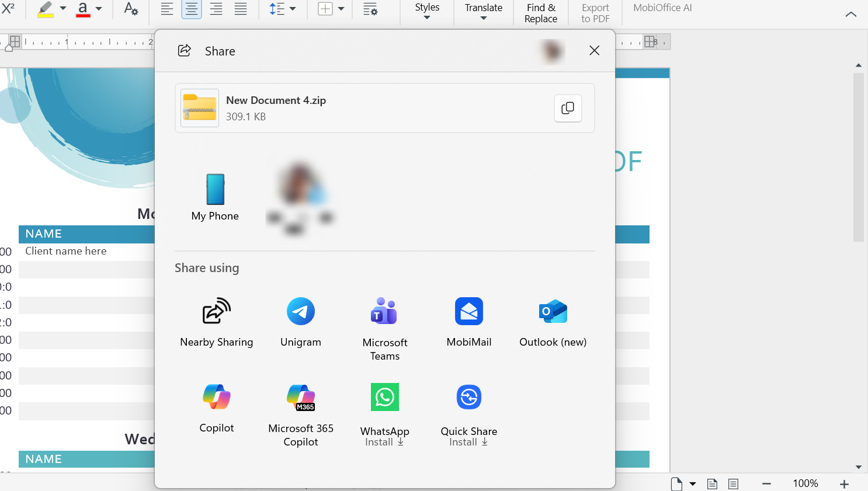
Task: Click 'Client name here' cell
Action: click(66, 251)
